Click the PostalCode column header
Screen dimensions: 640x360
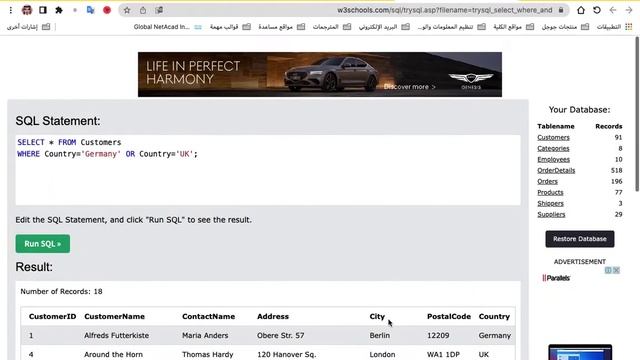449,316
